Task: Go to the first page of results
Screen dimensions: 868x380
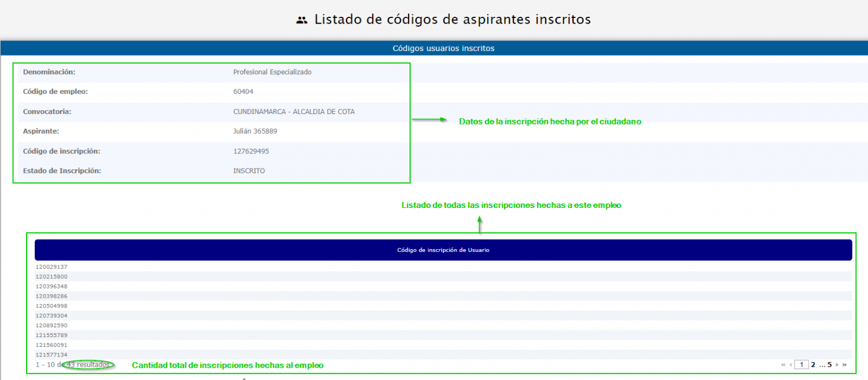Action: coord(784,365)
